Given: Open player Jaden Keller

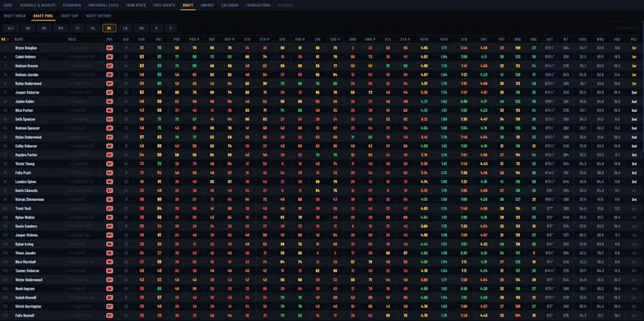Looking at the screenshot, I should tap(25, 101).
